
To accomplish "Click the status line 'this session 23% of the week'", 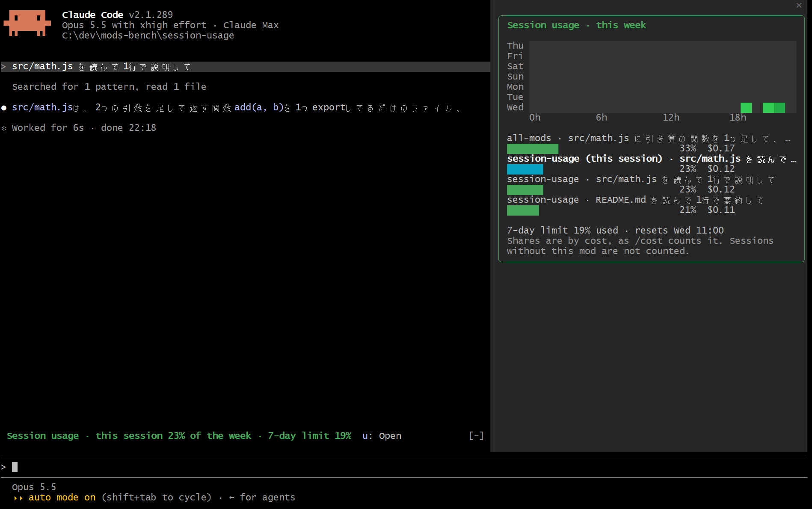I will pos(173,435).
